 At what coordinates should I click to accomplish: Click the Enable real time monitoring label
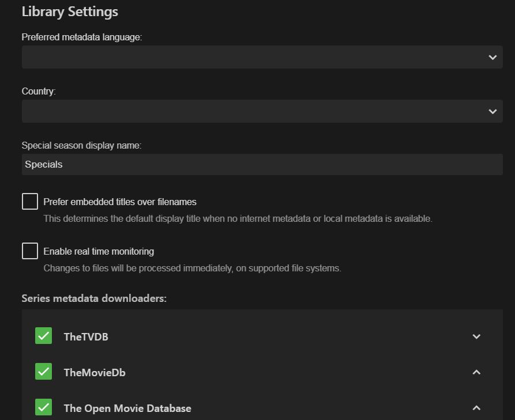pos(99,252)
